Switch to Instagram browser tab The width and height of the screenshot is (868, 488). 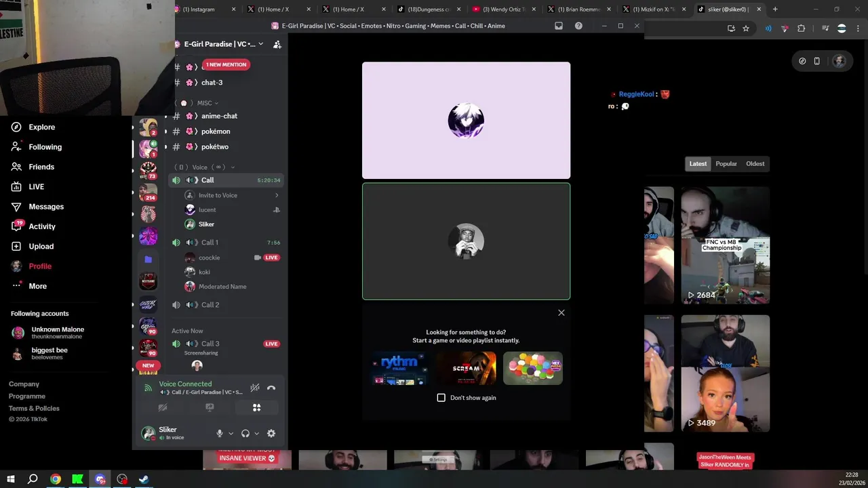click(202, 9)
